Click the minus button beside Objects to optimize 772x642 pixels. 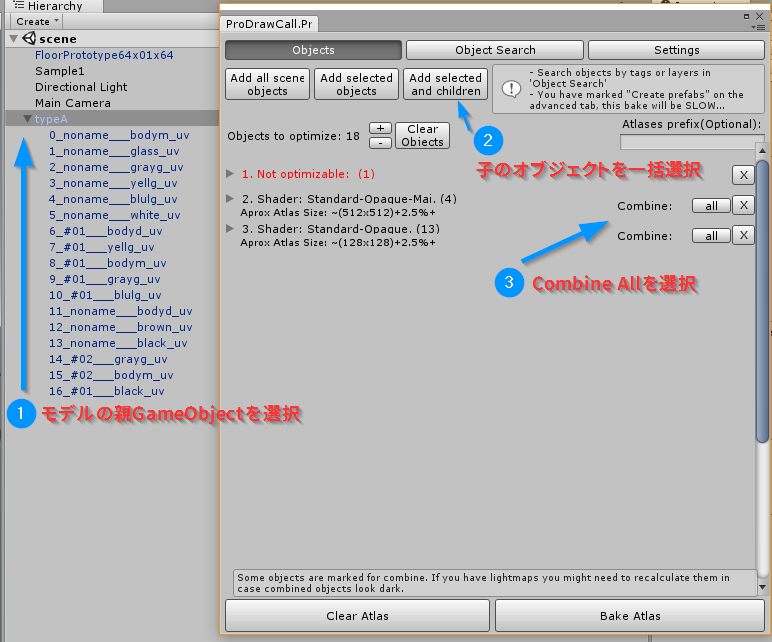click(x=380, y=143)
